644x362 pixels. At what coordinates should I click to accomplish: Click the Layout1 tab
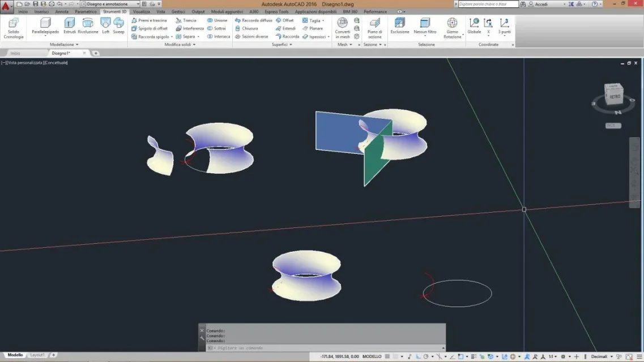37,355
